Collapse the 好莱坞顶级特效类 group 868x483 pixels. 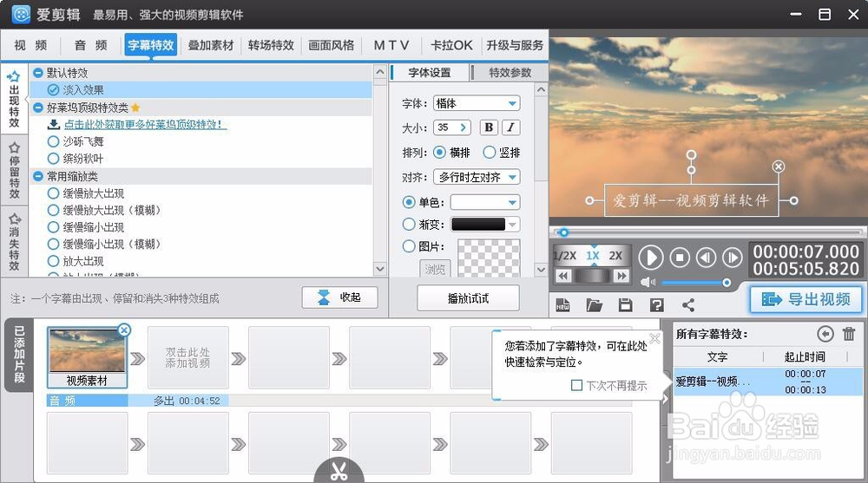tap(38, 108)
